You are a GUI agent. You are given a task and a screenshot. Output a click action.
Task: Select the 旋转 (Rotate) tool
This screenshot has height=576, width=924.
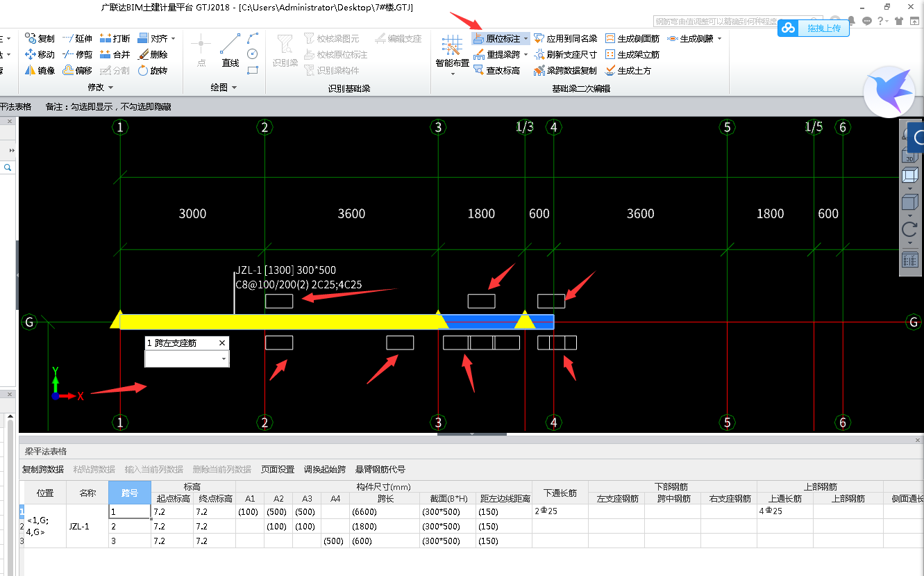point(152,70)
